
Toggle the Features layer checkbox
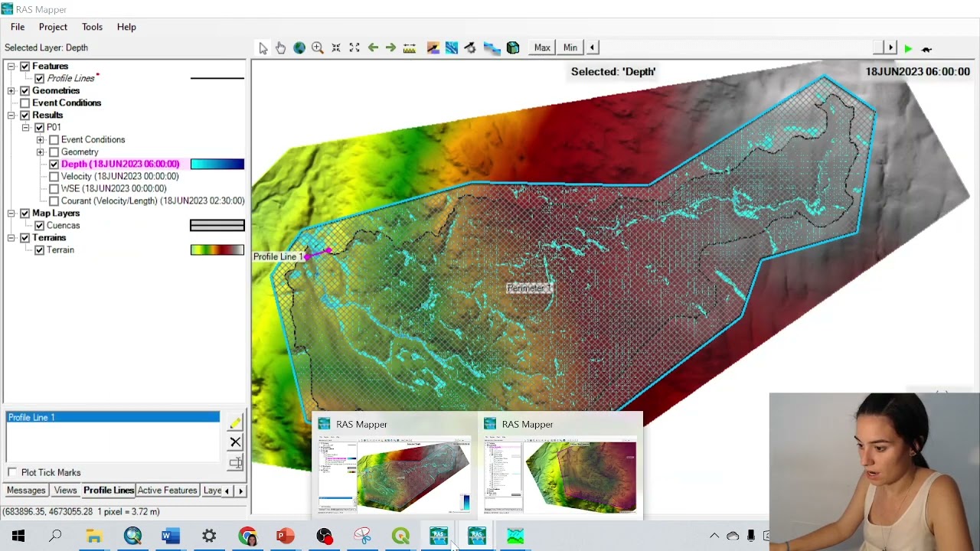click(x=25, y=67)
